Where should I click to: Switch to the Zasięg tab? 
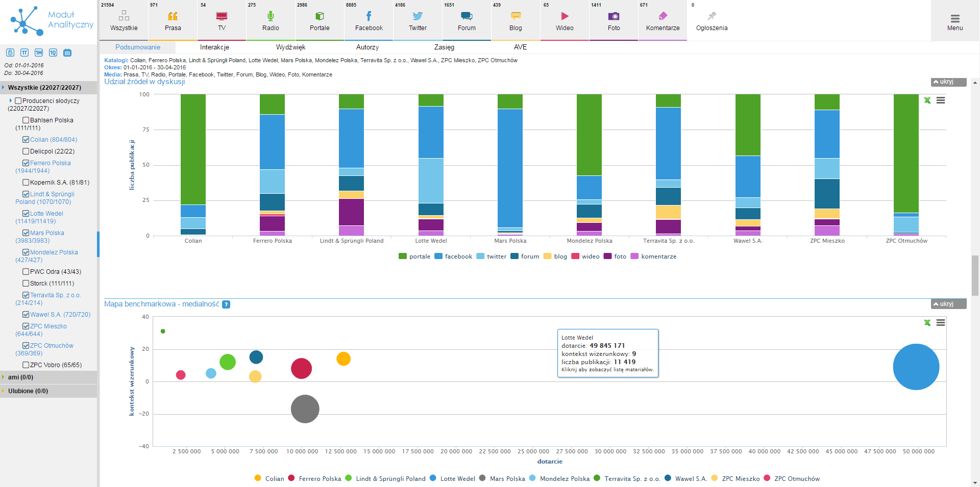pos(444,47)
